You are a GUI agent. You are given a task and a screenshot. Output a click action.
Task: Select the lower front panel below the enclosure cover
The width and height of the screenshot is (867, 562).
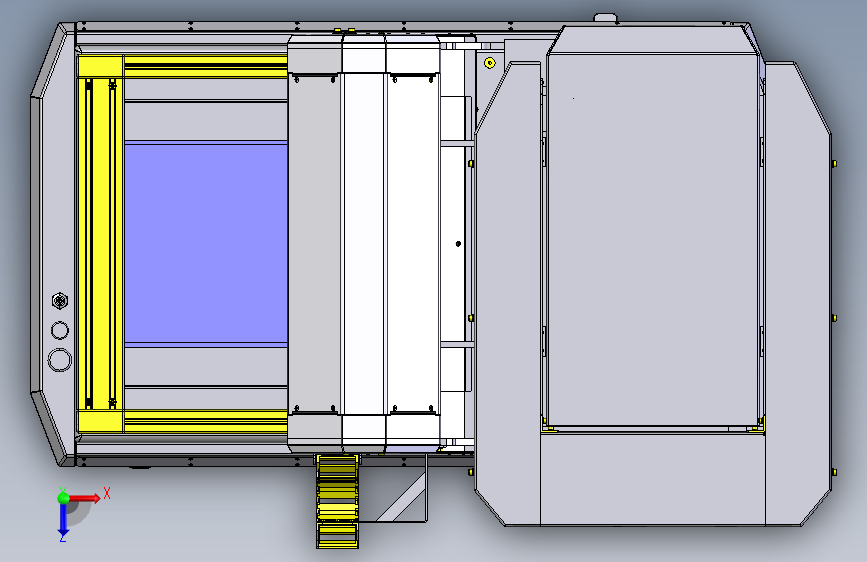click(652, 479)
